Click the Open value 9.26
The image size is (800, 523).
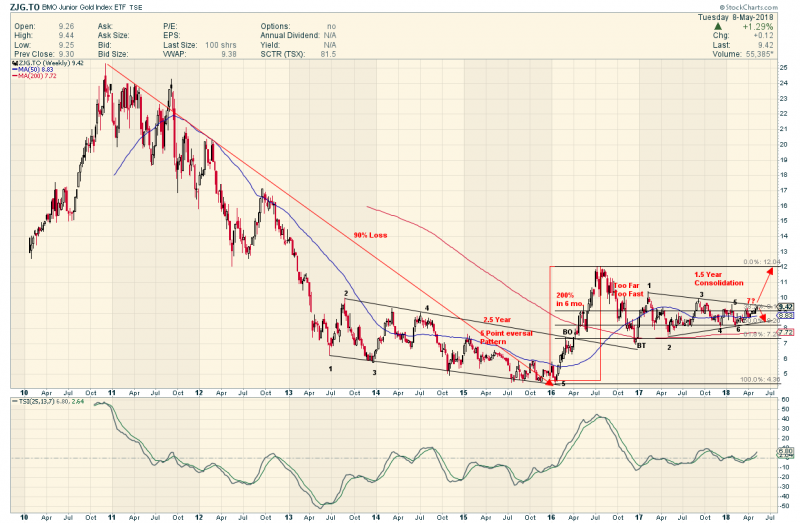pyautogui.click(x=66, y=27)
